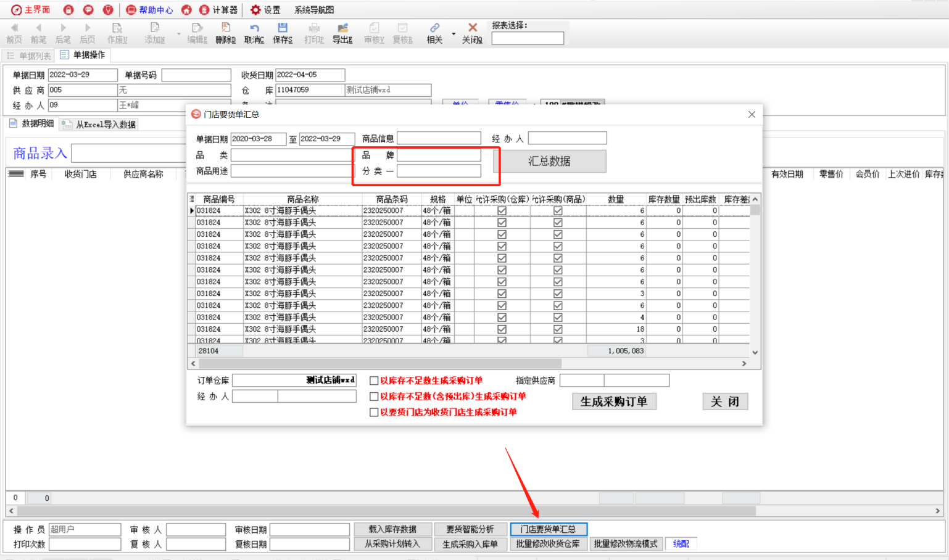Select the 数据明细 tab

[x=32, y=124]
